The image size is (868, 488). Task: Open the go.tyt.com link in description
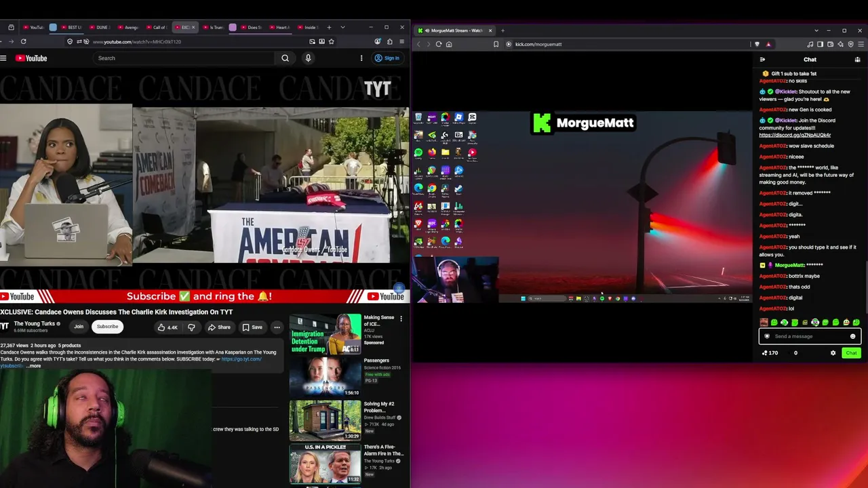pyautogui.click(x=241, y=359)
